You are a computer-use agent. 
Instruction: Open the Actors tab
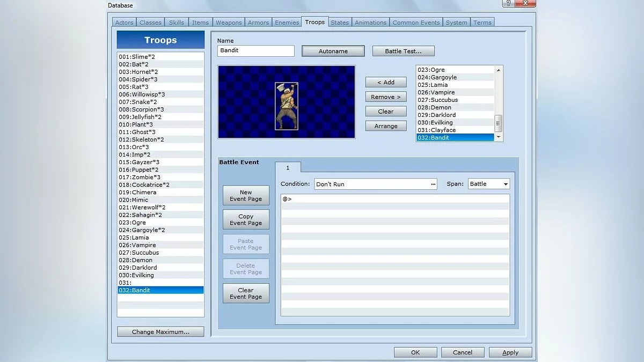[124, 23]
